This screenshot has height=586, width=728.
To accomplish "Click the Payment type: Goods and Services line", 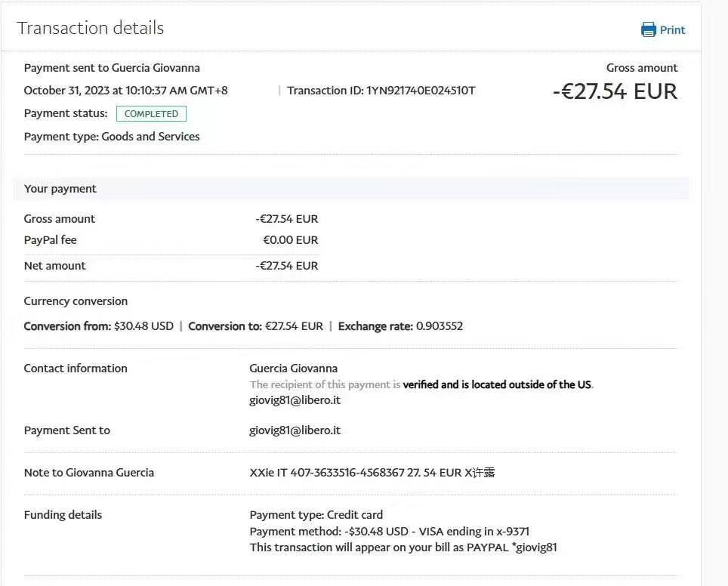I will point(112,137).
